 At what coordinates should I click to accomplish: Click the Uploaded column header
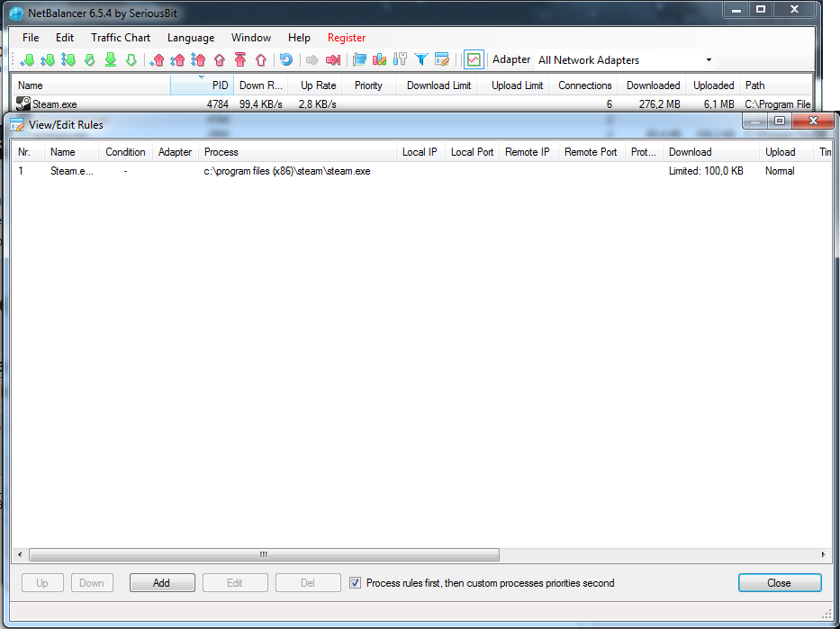[713, 85]
